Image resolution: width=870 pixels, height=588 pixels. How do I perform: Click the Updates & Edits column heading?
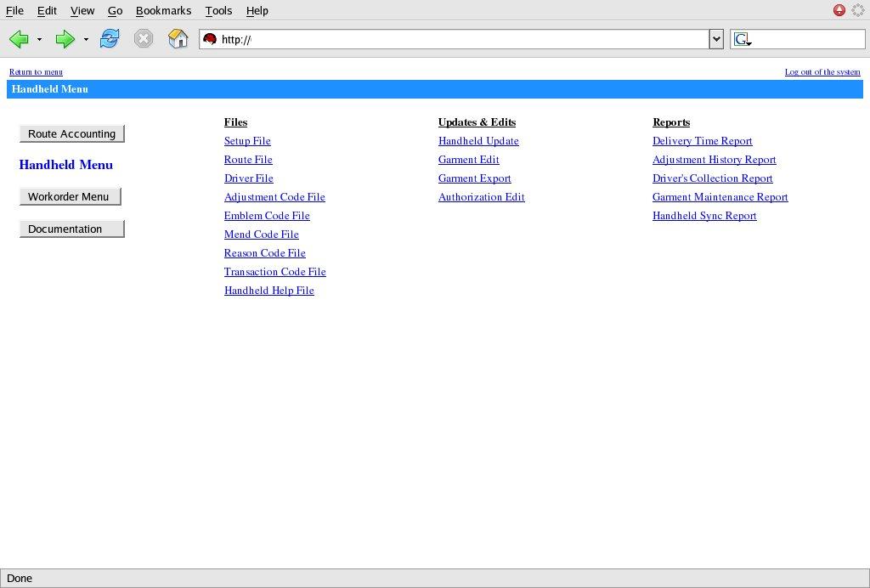pos(477,122)
